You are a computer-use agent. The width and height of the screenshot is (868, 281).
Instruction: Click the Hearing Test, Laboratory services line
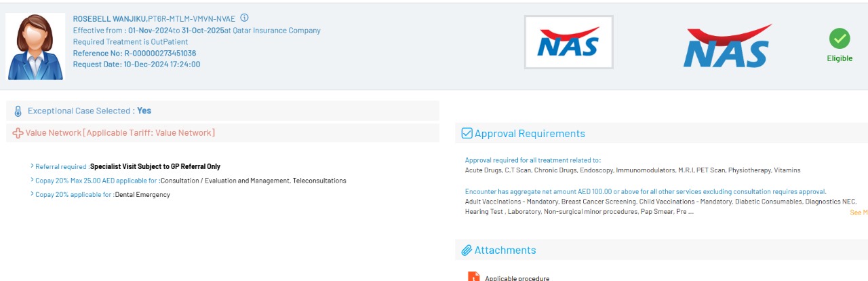(579, 212)
